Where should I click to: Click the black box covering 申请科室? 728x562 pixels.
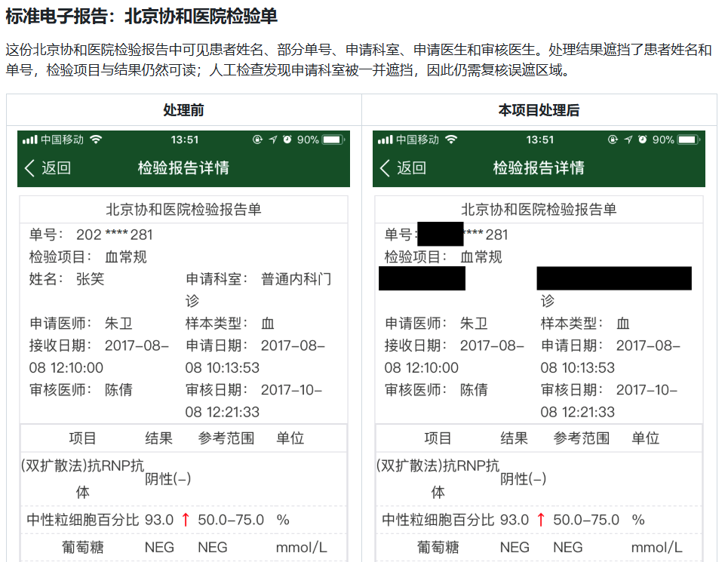[x=614, y=278]
